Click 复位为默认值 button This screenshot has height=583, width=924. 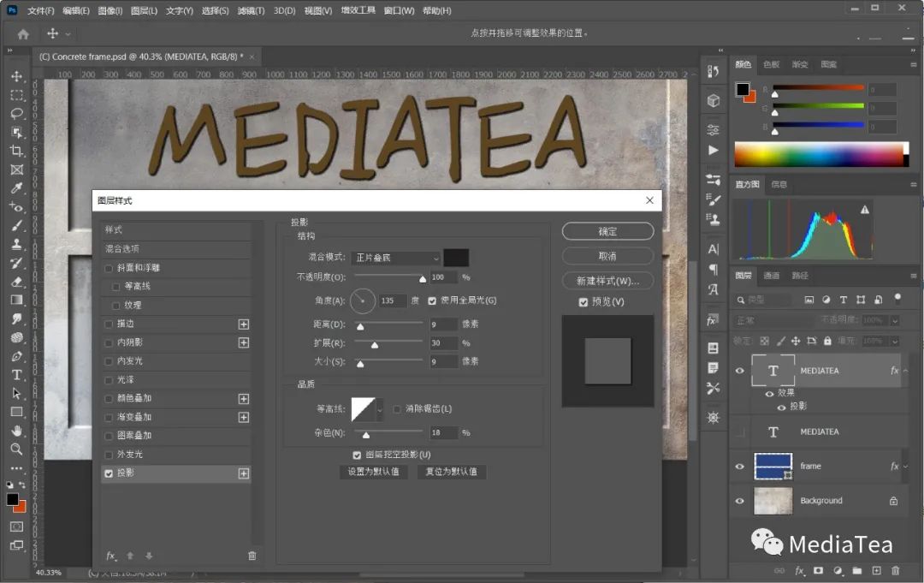point(452,472)
